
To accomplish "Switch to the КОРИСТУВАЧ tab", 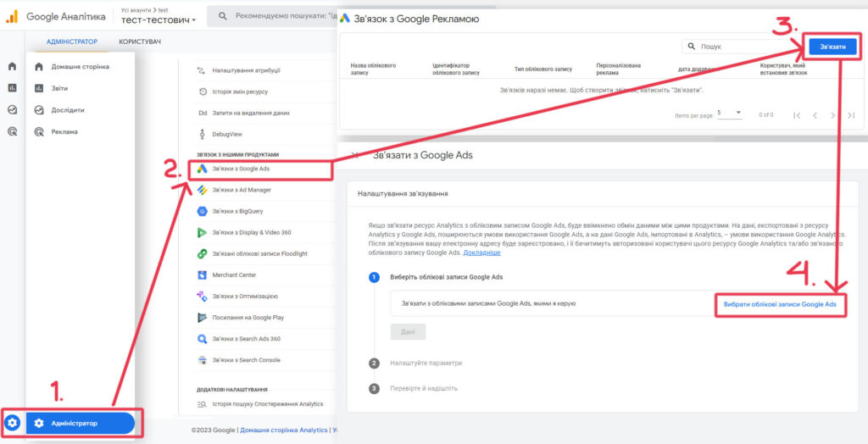I will tap(141, 42).
